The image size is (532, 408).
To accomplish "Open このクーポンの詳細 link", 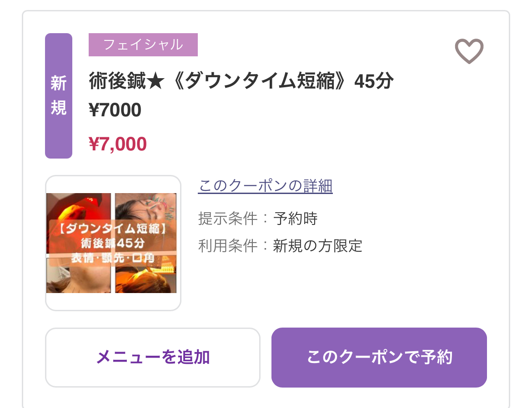I will click(265, 186).
